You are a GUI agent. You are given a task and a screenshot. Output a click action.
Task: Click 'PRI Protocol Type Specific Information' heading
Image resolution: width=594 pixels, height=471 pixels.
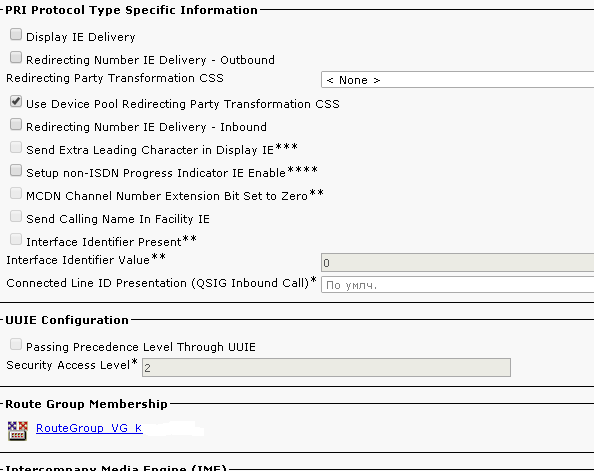[131, 10]
